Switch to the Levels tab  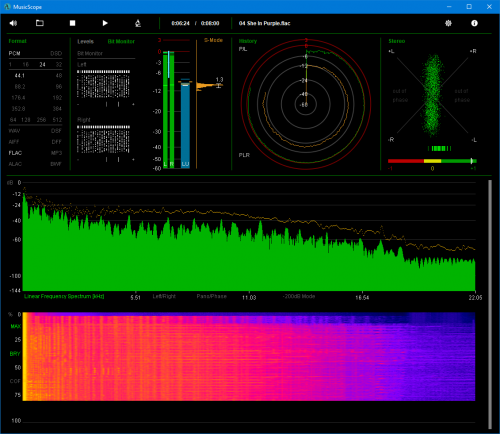(85, 41)
